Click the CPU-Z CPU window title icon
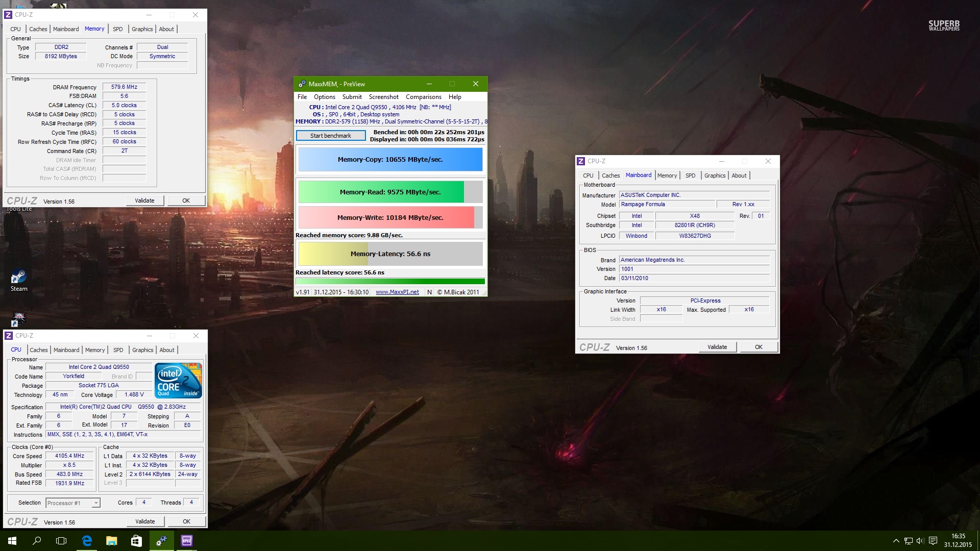This screenshot has width=980, height=551. pos(9,336)
